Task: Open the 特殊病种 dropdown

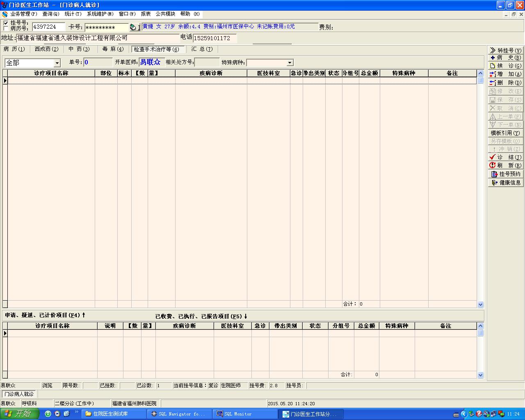Action: coord(290,63)
